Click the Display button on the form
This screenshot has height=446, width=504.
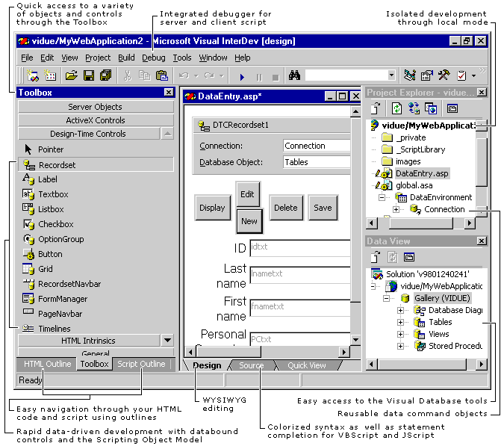point(212,208)
